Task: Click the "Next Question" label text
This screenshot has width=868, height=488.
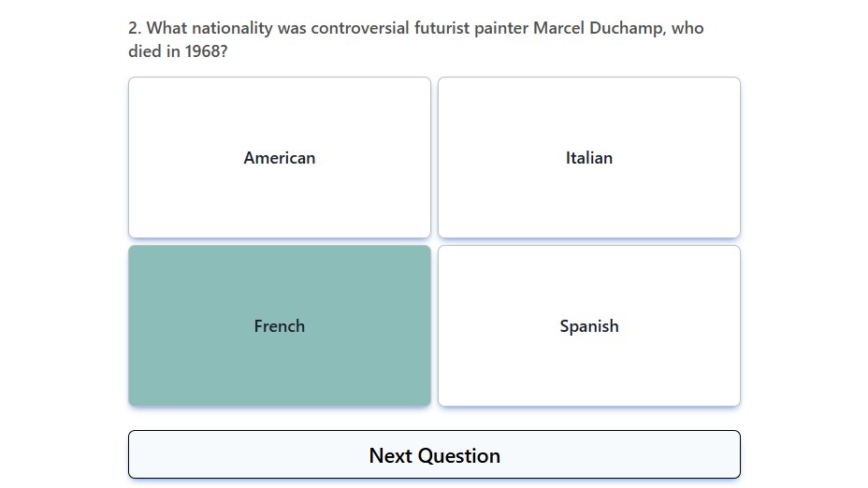Action: point(435,455)
